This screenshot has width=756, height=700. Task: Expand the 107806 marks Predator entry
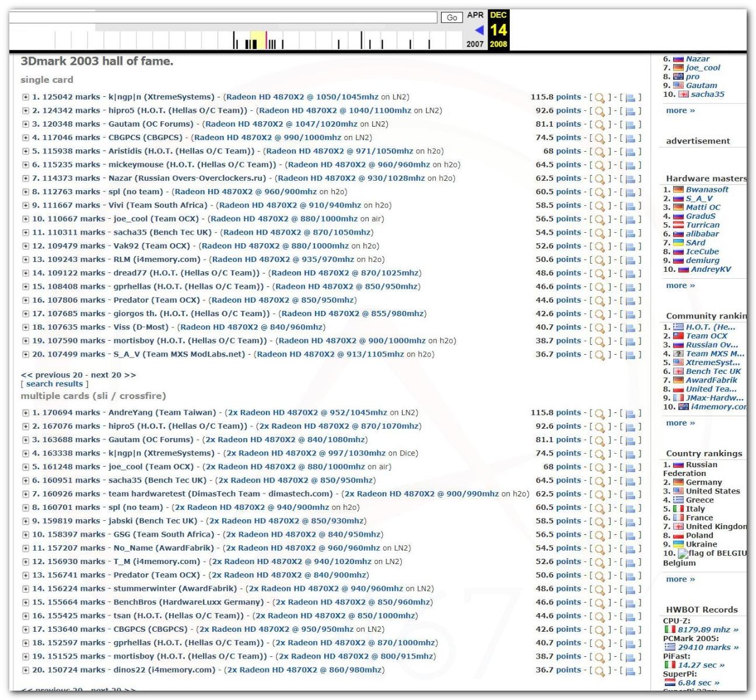26,300
